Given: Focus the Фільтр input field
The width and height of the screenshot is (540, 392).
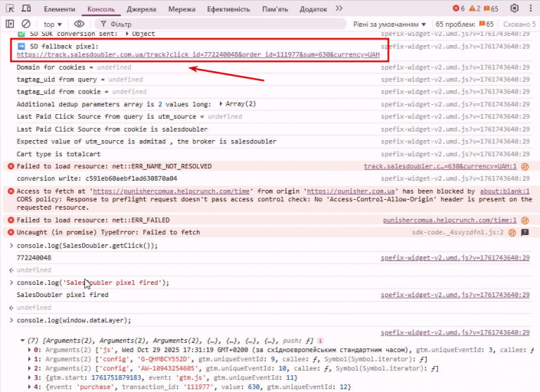Looking at the screenshot, I should (x=221, y=24).
